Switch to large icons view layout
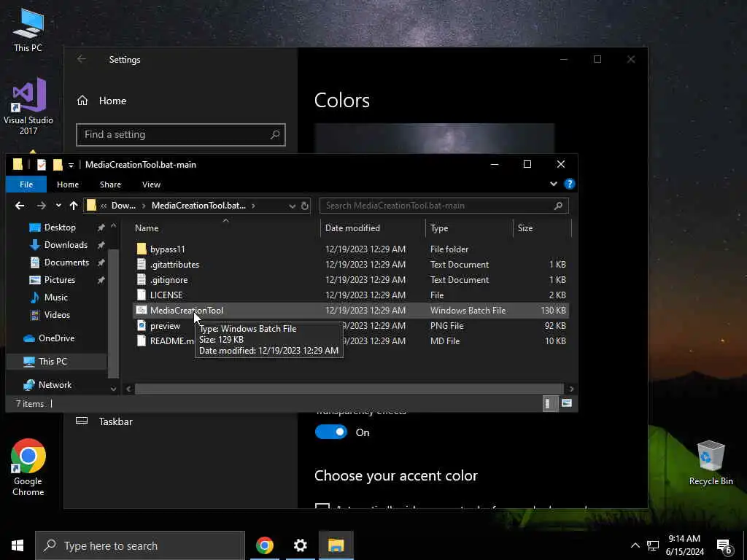Image resolution: width=747 pixels, height=560 pixels. pyautogui.click(x=566, y=403)
